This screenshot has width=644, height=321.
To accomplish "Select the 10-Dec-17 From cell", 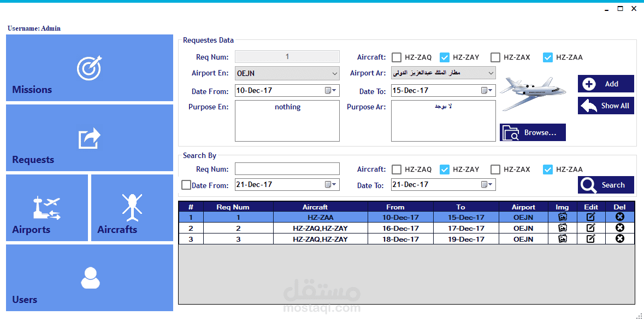I will (x=400, y=217).
